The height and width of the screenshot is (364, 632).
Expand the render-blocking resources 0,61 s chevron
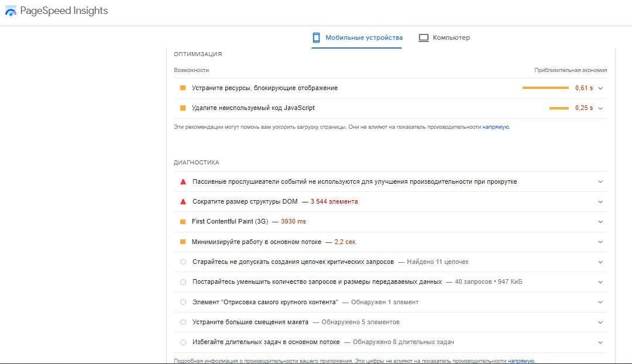coord(600,88)
